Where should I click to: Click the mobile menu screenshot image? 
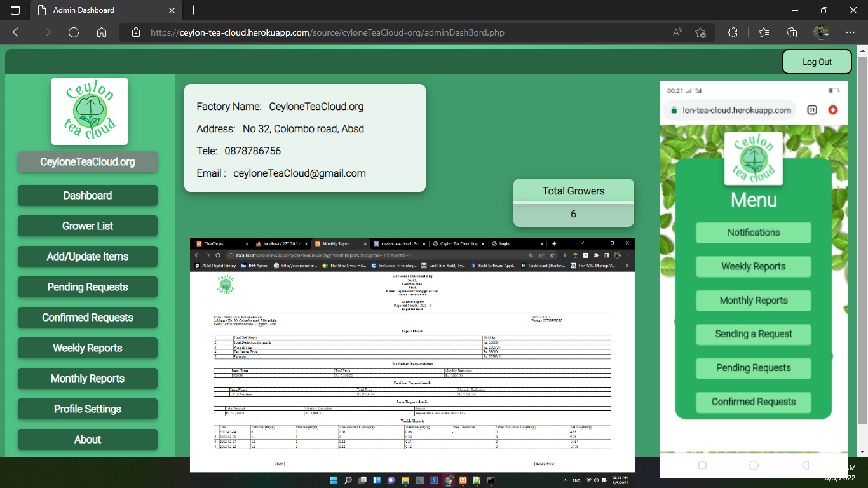click(x=754, y=279)
